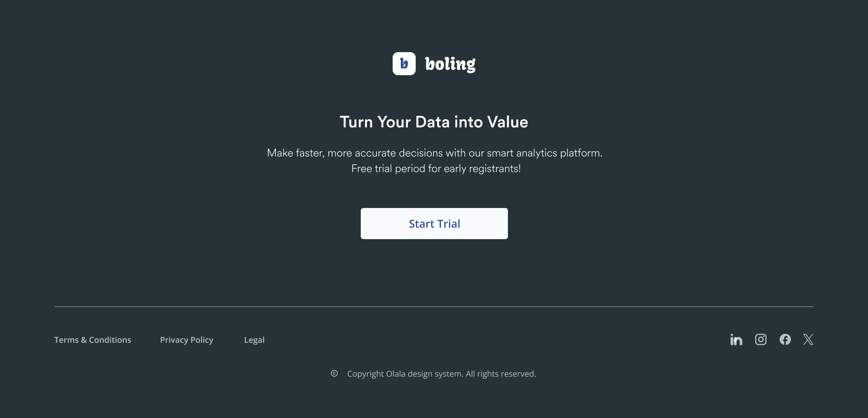This screenshot has width=868, height=418.
Task: Open the LinkedIn social icon
Action: [736, 340]
